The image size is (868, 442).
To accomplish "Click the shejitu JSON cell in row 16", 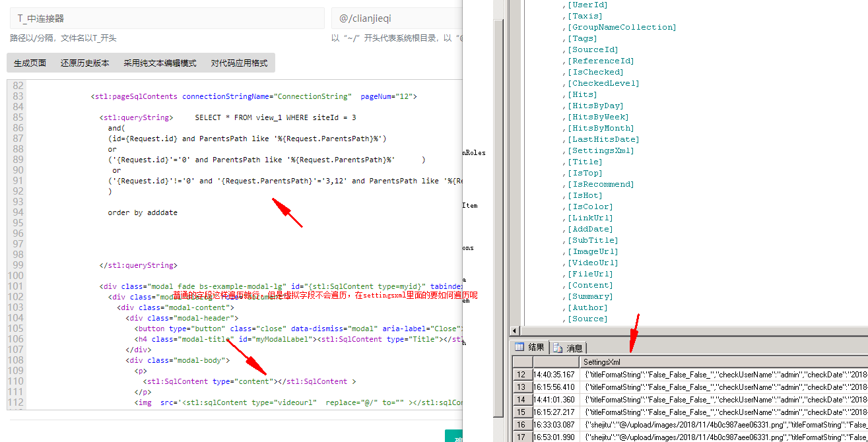I will [x=724, y=425].
